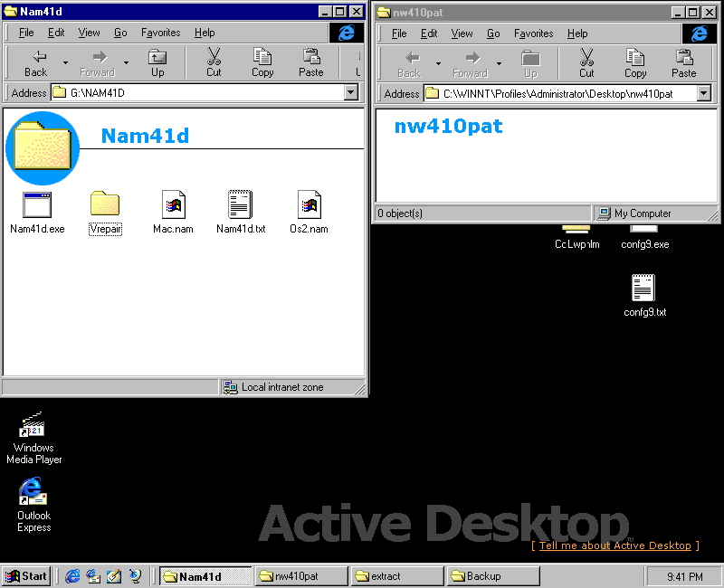Click the Internet Explorer logo in the Nam41d window

click(347, 33)
